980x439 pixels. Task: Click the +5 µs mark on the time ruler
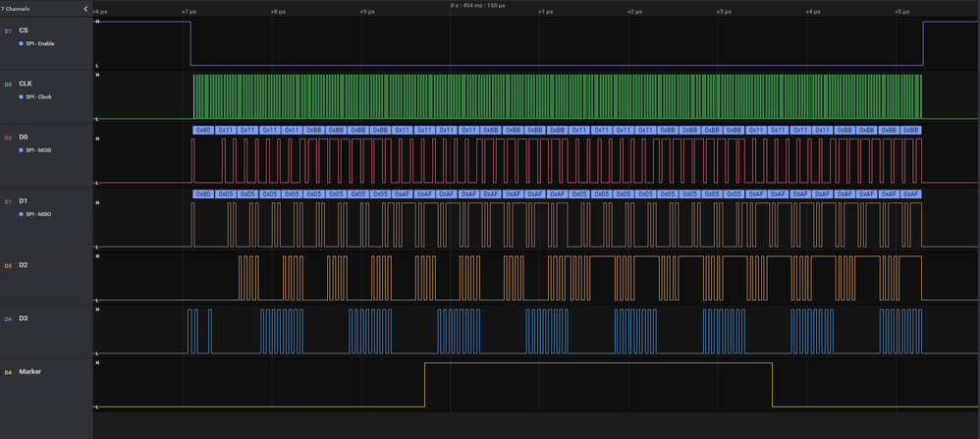[x=901, y=11]
